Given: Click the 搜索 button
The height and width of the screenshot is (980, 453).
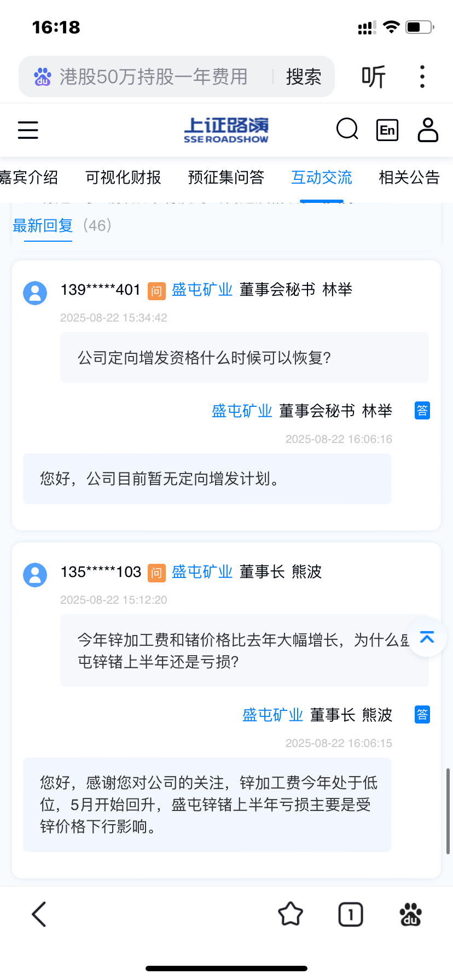Looking at the screenshot, I should (304, 77).
